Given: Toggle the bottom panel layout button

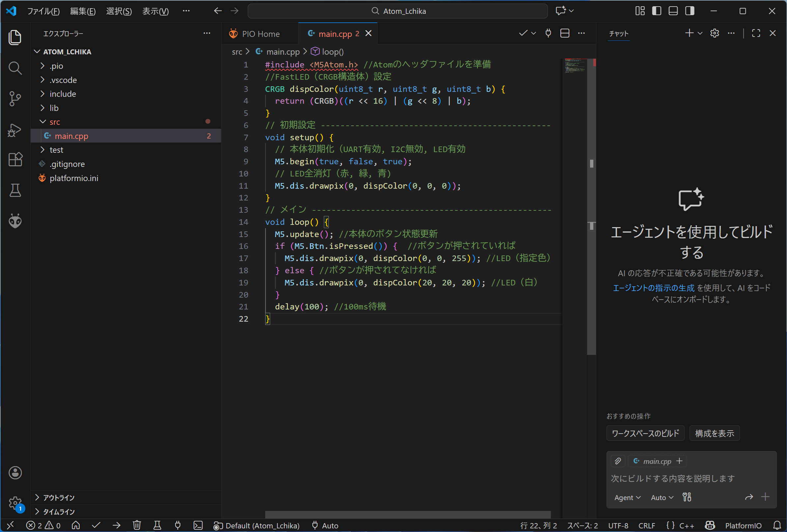Looking at the screenshot, I should point(673,11).
